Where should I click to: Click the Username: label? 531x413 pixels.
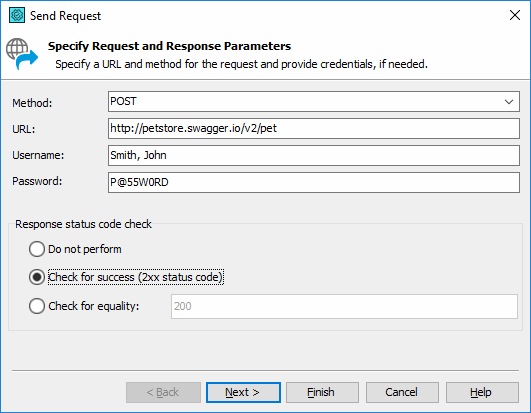(x=38, y=155)
